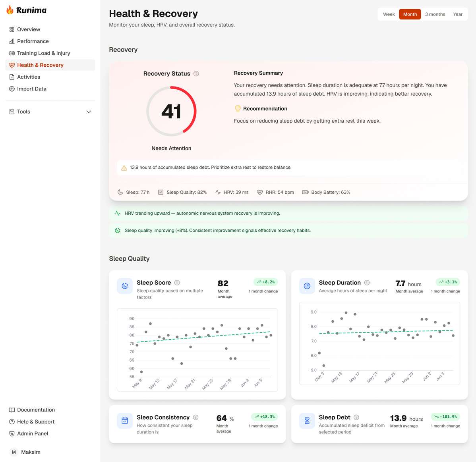Click 'Sleep Quality: 82%' stat text
Viewport: 476px width, 462px height.
tap(186, 192)
